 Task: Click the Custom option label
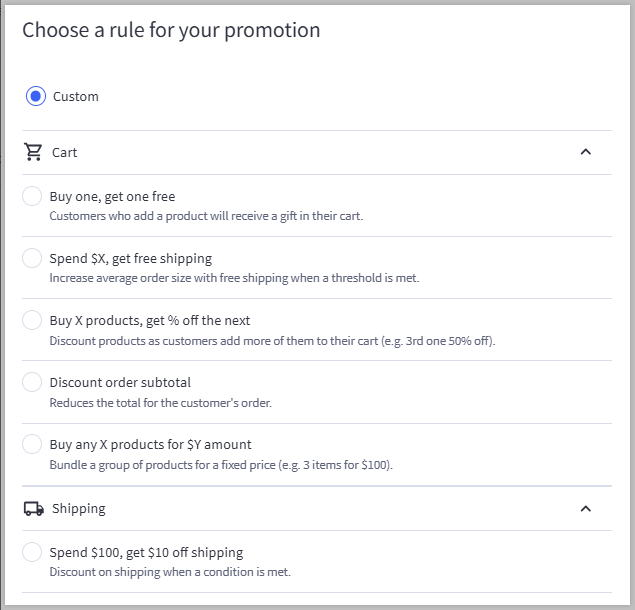click(76, 96)
